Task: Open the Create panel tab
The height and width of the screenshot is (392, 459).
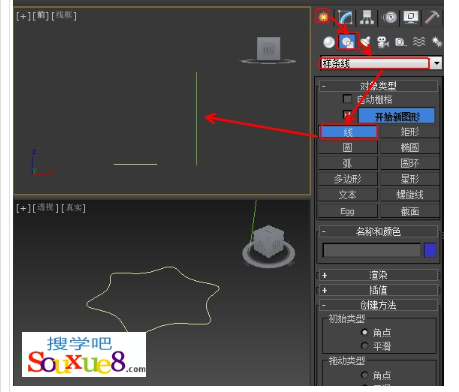Action: click(x=322, y=16)
